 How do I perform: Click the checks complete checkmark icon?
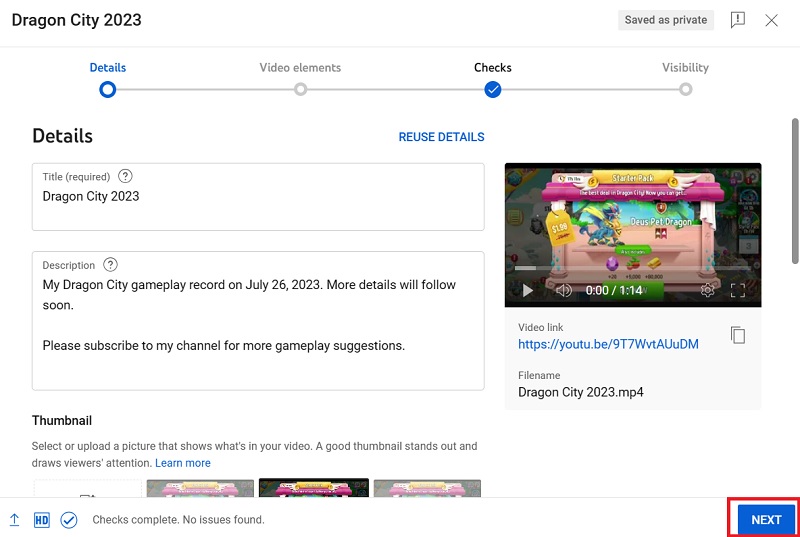[69, 520]
